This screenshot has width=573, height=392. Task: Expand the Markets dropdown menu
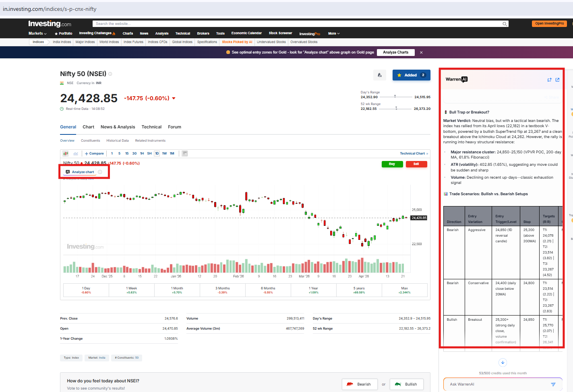point(37,33)
